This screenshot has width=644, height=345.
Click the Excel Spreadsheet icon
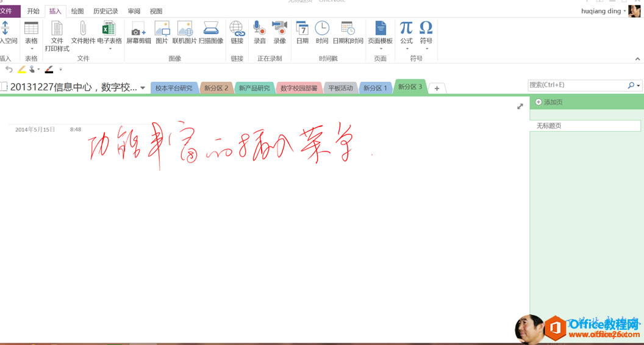click(109, 28)
